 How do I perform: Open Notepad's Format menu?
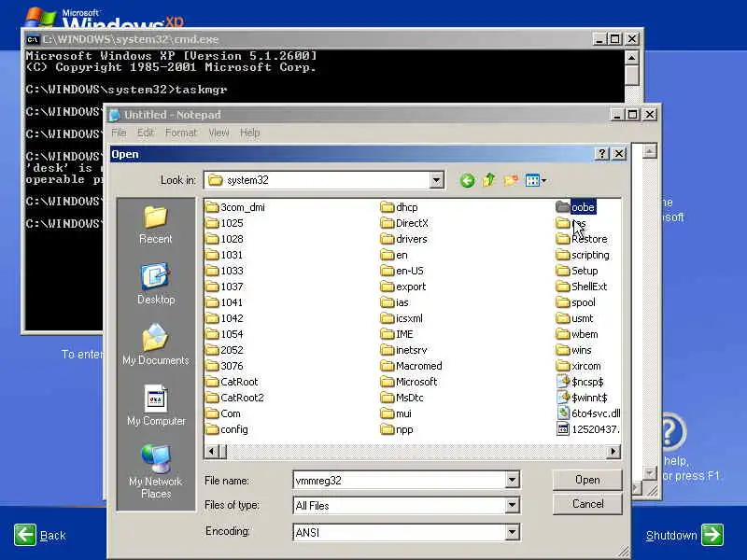pos(180,133)
